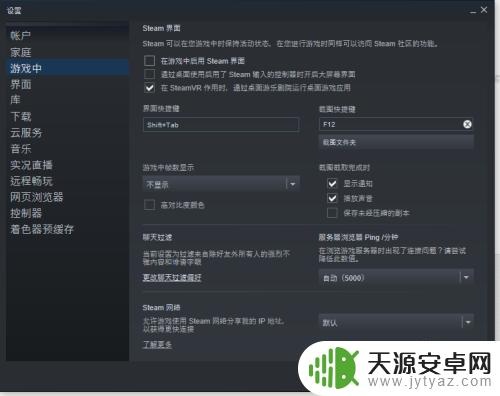Screen dimensions: 500x396
Task: Open 控制器 settings section
Action: 26,213
